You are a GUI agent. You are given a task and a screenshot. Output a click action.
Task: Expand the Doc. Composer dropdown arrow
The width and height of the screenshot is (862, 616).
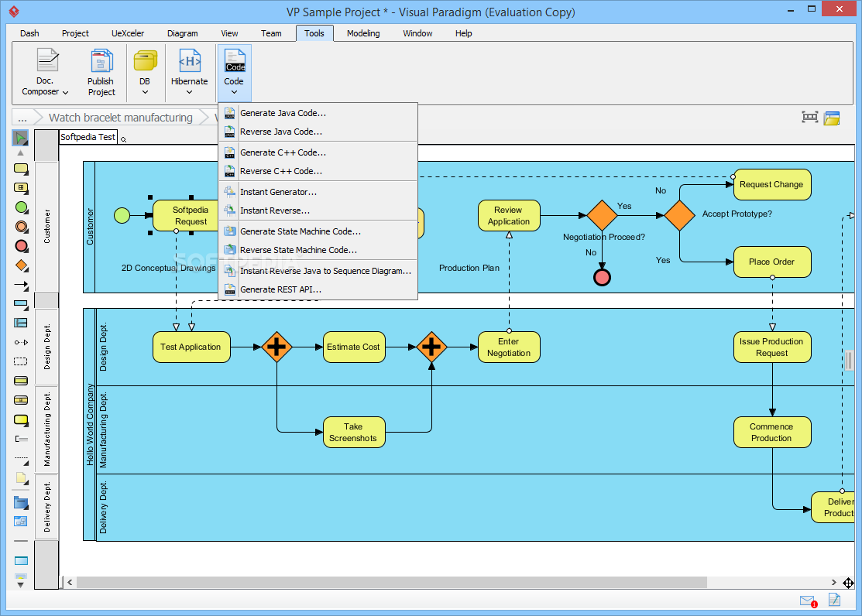[x=65, y=92]
